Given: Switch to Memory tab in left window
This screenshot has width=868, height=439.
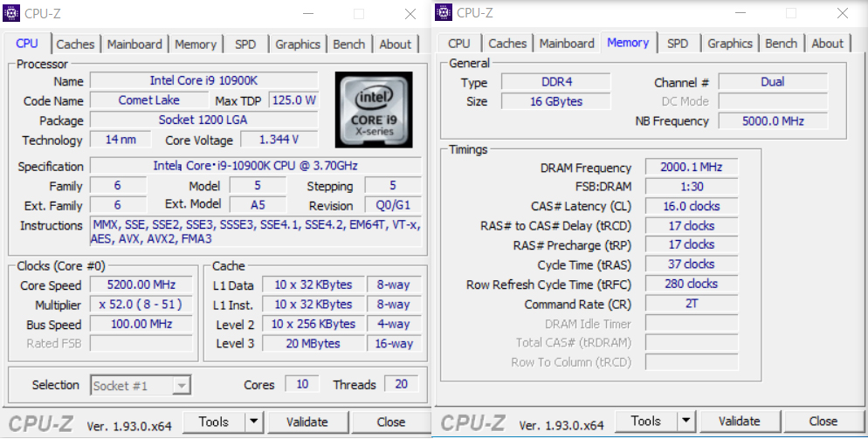Looking at the screenshot, I should click(x=196, y=45).
